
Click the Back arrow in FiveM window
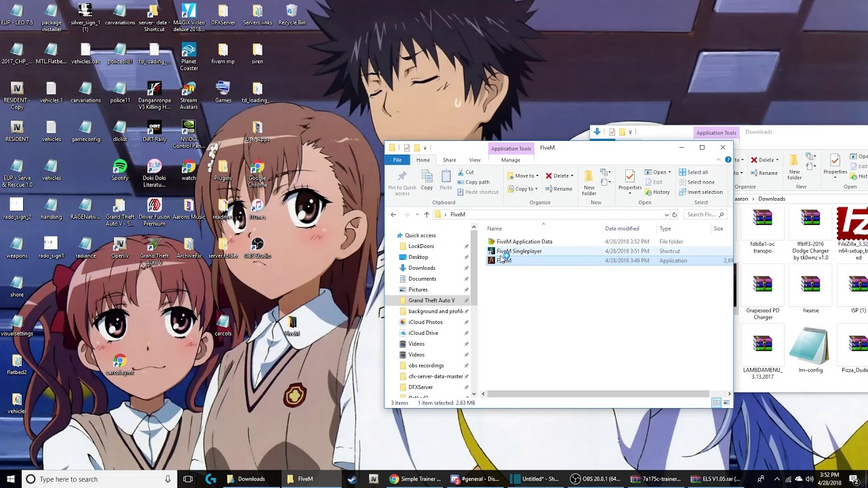pos(393,215)
